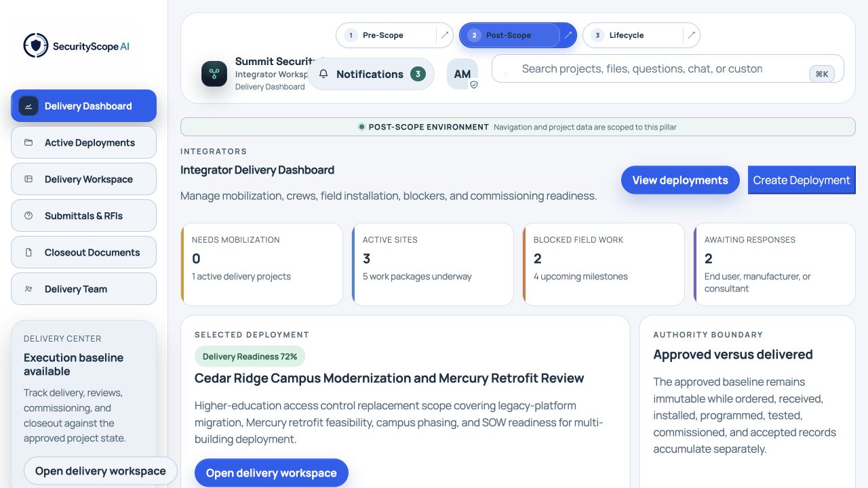868x488 pixels.
Task: Click the Delivery Team people icon
Action: click(x=28, y=289)
